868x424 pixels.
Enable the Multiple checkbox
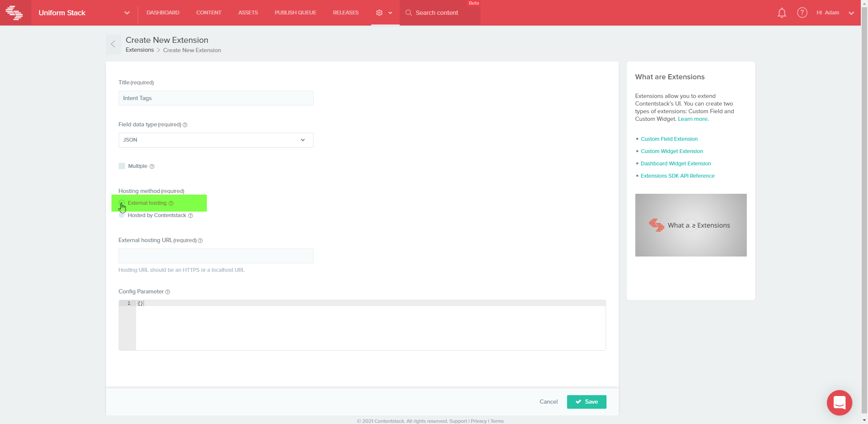point(122,166)
